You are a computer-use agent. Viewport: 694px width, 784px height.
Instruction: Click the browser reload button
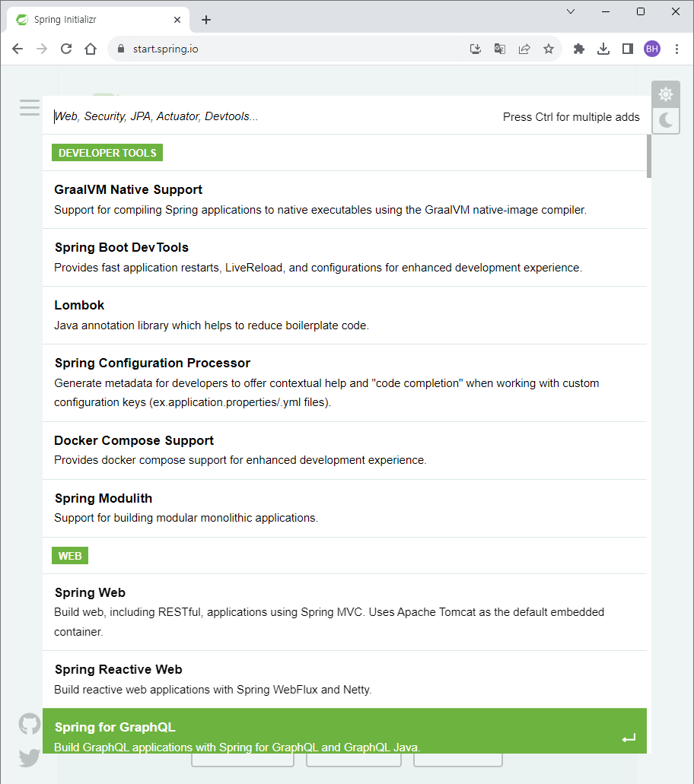click(x=66, y=49)
